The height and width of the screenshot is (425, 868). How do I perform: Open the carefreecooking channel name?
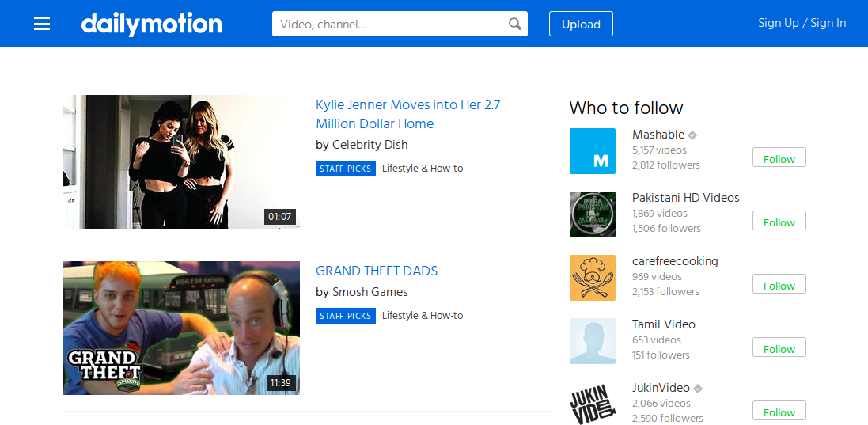coord(675,261)
